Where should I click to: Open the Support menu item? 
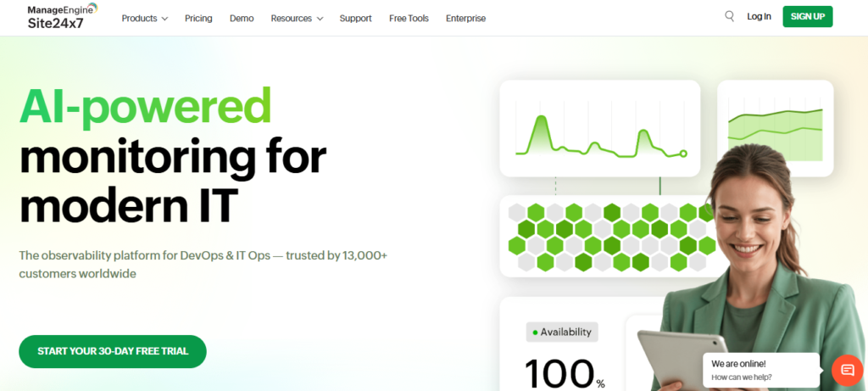[x=355, y=18]
